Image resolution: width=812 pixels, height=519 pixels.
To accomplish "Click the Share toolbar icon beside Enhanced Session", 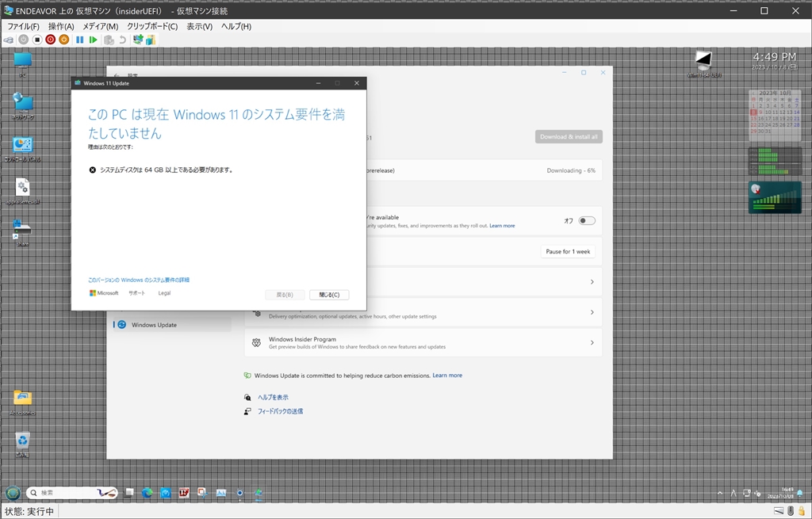I will 151,40.
